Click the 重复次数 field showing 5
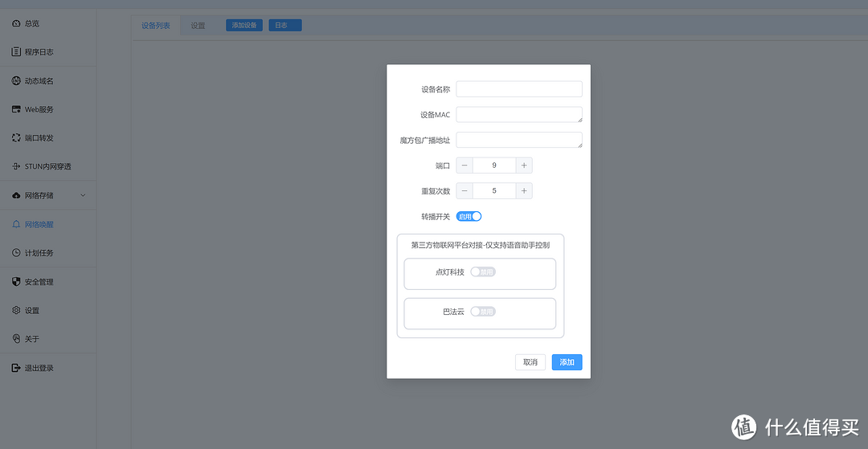Image resolution: width=868 pixels, height=449 pixels. tap(494, 191)
